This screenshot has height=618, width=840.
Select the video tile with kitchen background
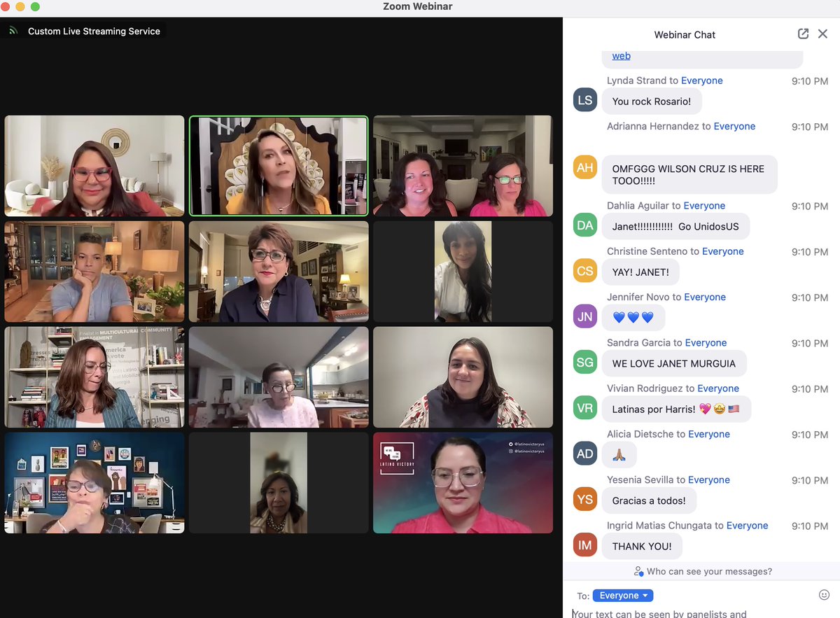[279, 377]
